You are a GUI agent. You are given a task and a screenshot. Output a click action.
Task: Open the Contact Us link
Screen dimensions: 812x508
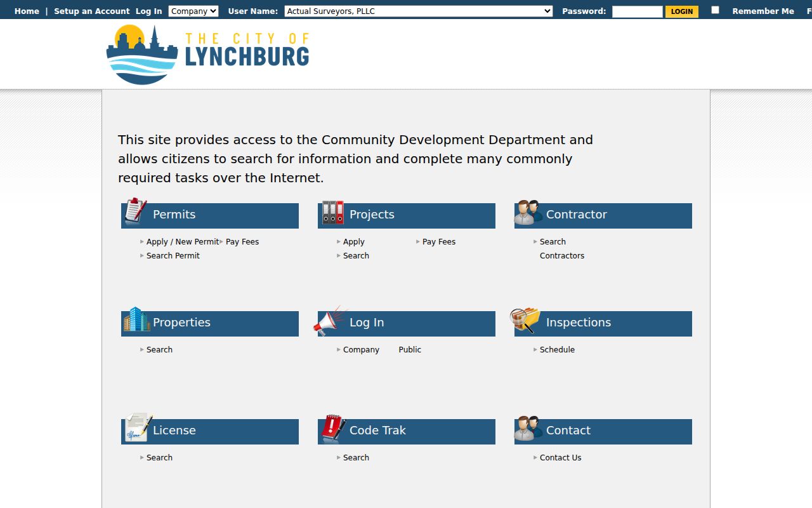(560, 458)
